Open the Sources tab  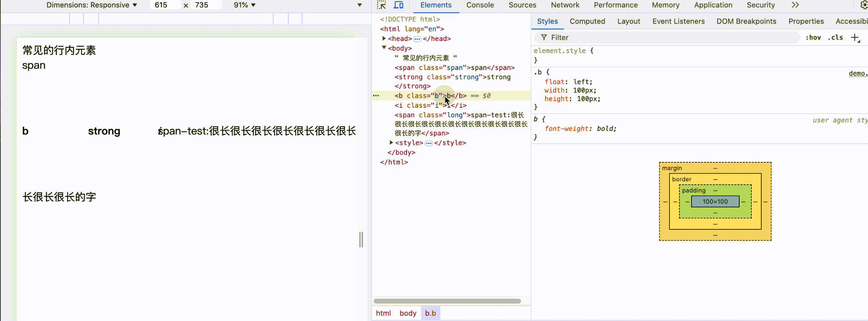pos(522,5)
